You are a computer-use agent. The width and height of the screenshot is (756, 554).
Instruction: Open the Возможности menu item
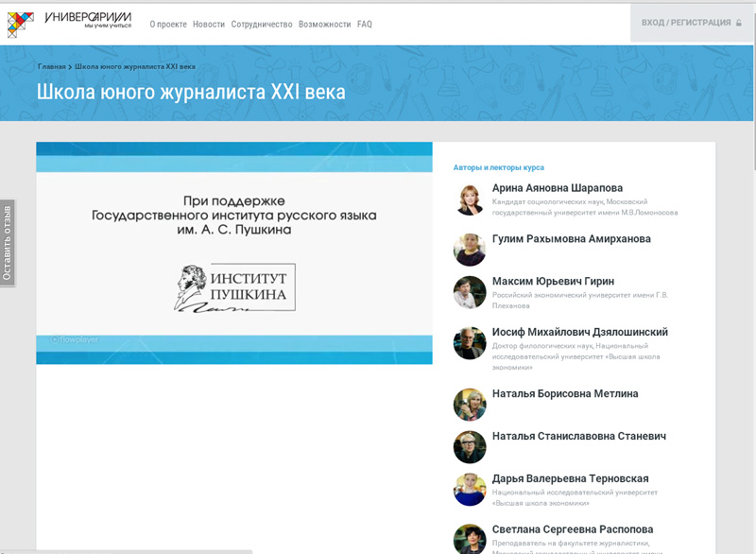324,25
